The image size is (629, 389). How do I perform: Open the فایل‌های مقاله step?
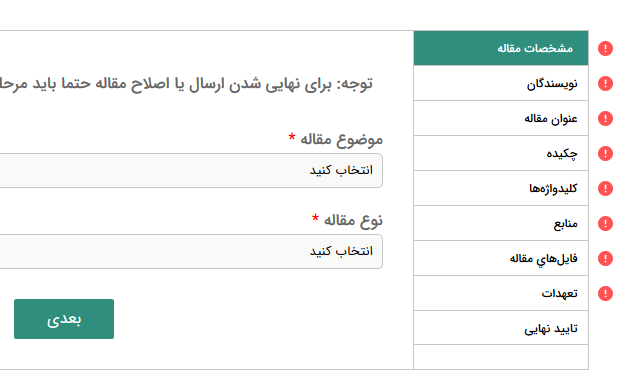point(501,258)
